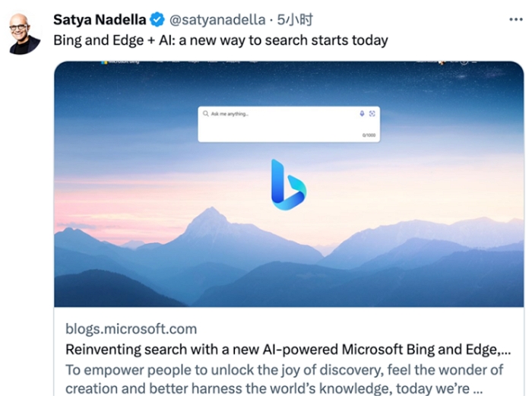
Task: Click the article description text
Action: (285, 379)
